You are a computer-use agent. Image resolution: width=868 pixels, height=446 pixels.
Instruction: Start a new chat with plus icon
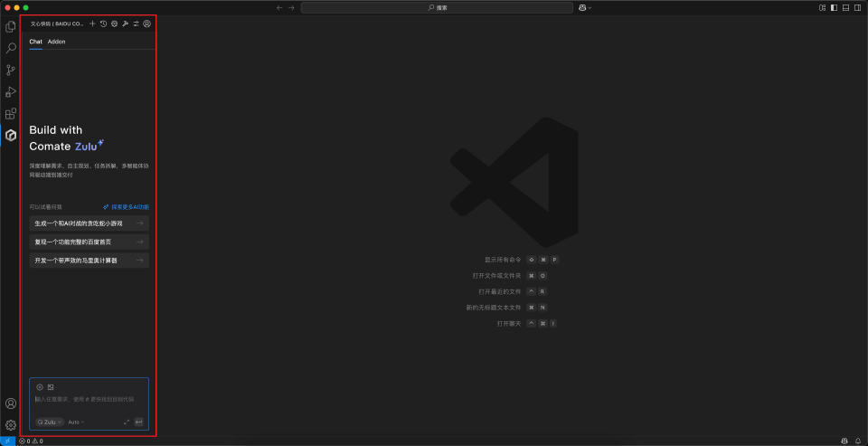point(92,24)
